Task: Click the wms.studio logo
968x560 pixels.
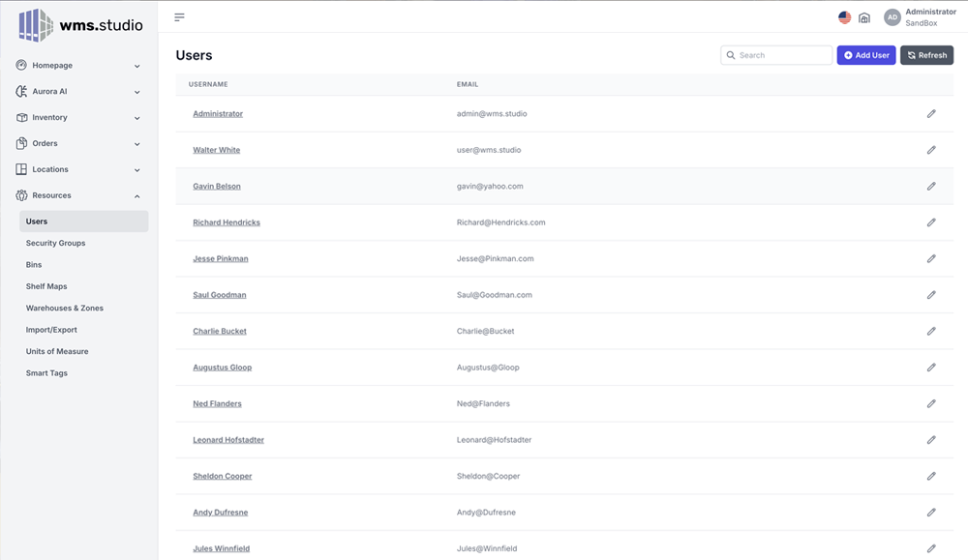Action: click(x=80, y=25)
